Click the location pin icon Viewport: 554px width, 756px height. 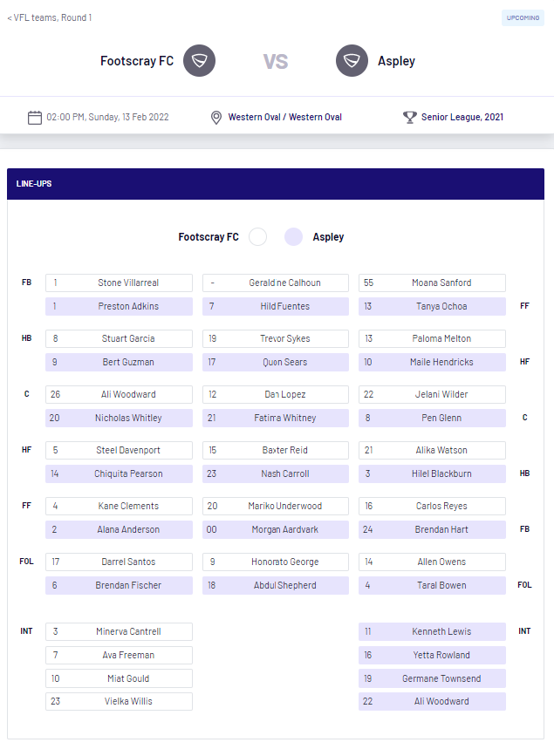pyautogui.click(x=216, y=117)
